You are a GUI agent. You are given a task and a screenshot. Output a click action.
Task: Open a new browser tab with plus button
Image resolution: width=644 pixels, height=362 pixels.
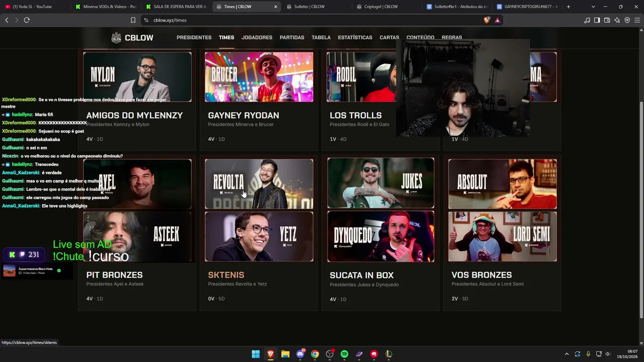[x=569, y=7]
